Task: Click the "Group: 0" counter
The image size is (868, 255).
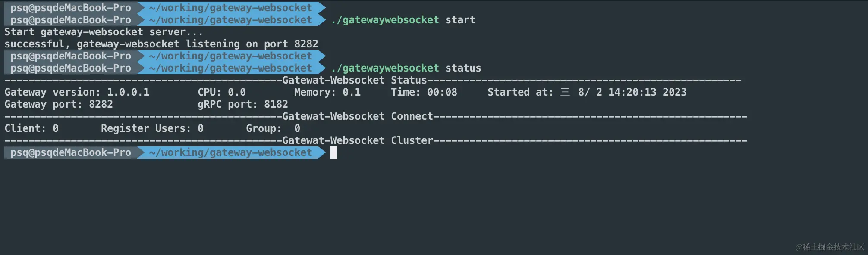Action: [x=273, y=128]
